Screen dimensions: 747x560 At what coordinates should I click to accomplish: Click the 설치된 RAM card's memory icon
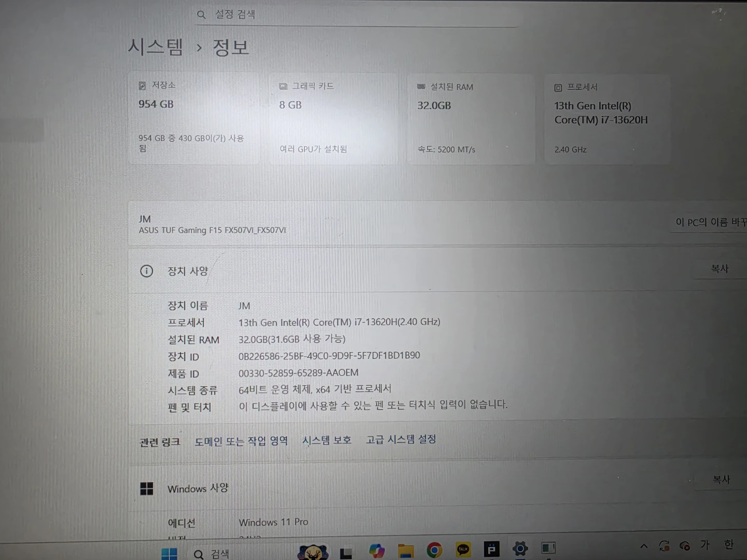point(421,87)
